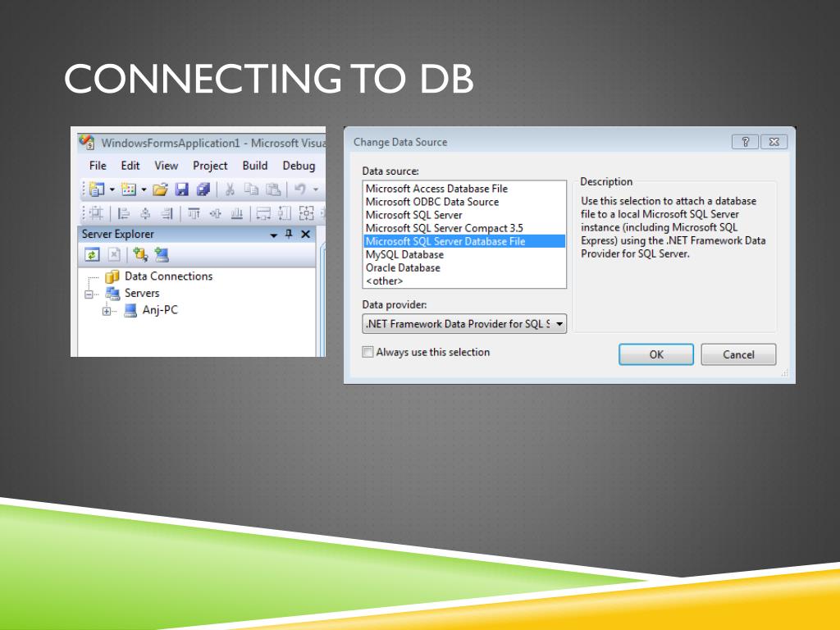
Task: Click the Make Same Size icon
Action: tap(307, 214)
